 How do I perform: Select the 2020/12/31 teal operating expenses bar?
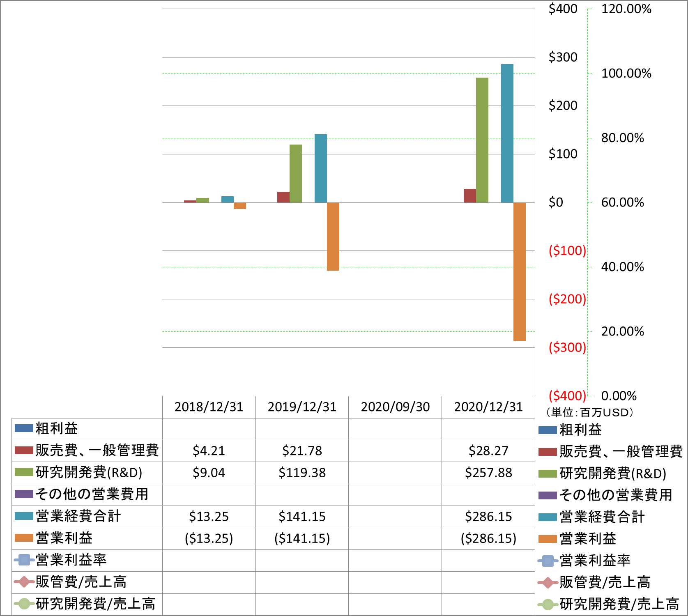click(507, 133)
